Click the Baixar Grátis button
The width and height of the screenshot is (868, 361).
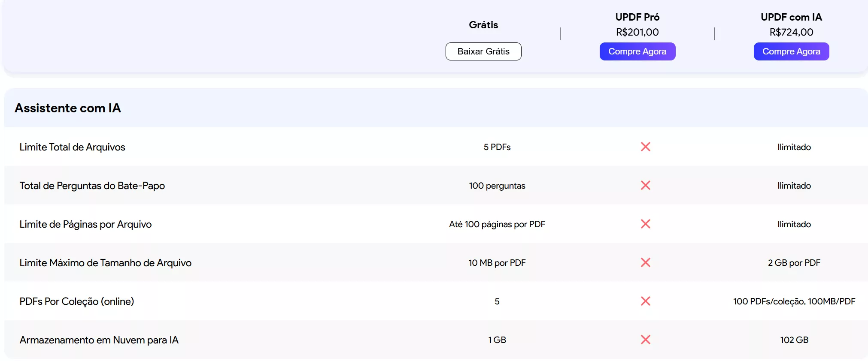[483, 51]
